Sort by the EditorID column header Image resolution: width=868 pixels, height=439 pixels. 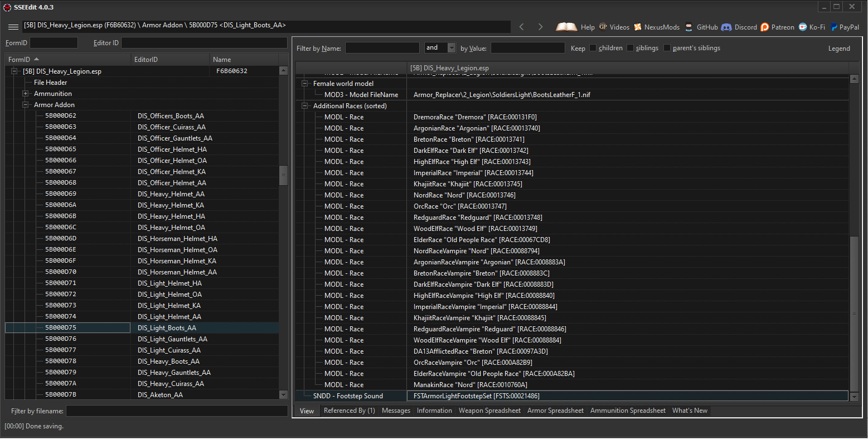(x=170, y=60)
